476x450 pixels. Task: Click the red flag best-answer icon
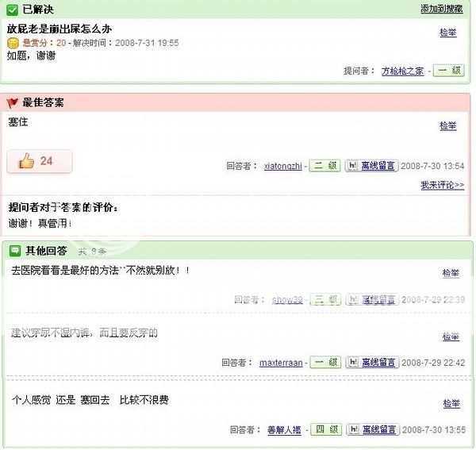pyautogui.click(x=12, y=103)
